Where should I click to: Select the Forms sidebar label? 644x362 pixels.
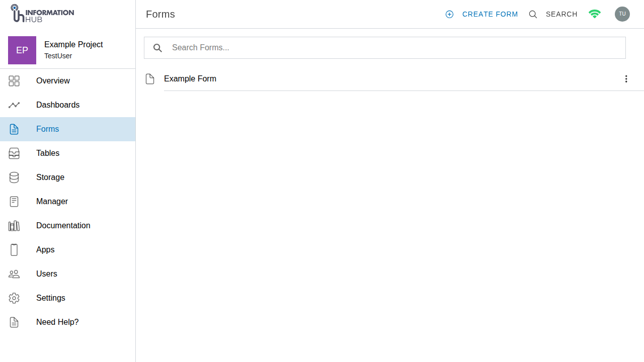[48, 129]
